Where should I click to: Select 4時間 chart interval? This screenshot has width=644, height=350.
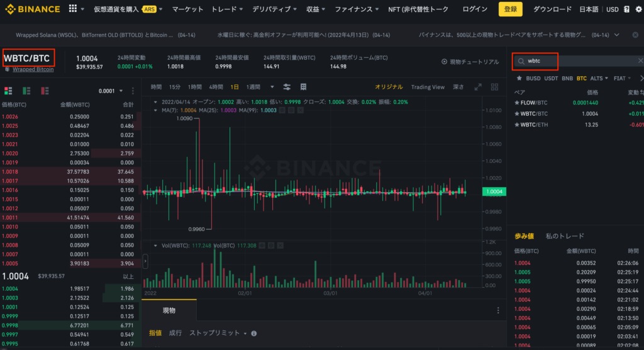[216, 87]
